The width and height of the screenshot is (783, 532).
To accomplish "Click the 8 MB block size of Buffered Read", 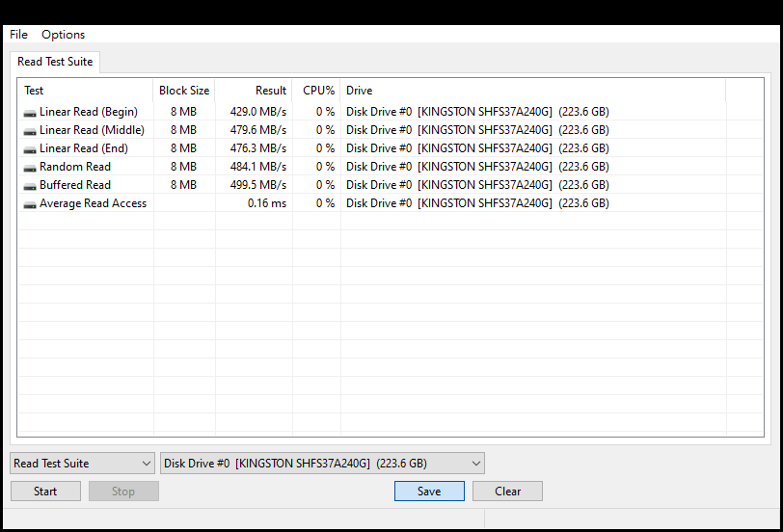I will tap(183, 185).
